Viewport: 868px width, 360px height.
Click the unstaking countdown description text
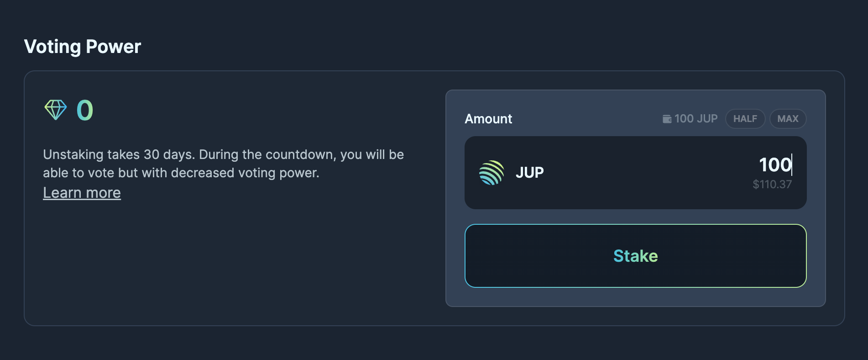pyautogui.click(x=223, y=164)
